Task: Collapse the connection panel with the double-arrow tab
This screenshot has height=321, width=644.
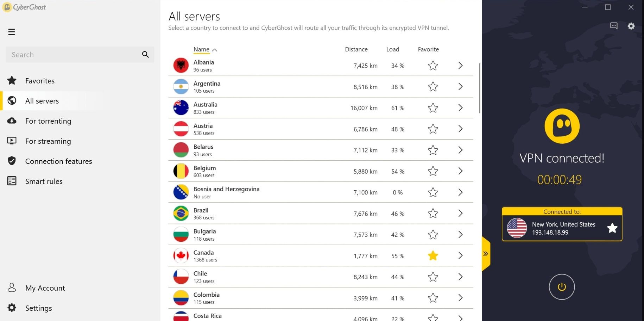Action: (486, 253)
